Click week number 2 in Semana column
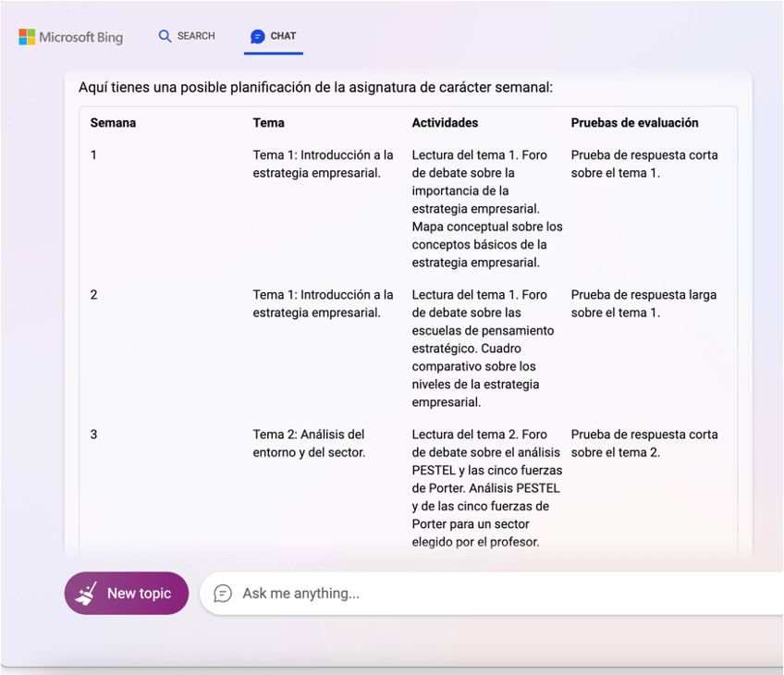 point(93,295)
